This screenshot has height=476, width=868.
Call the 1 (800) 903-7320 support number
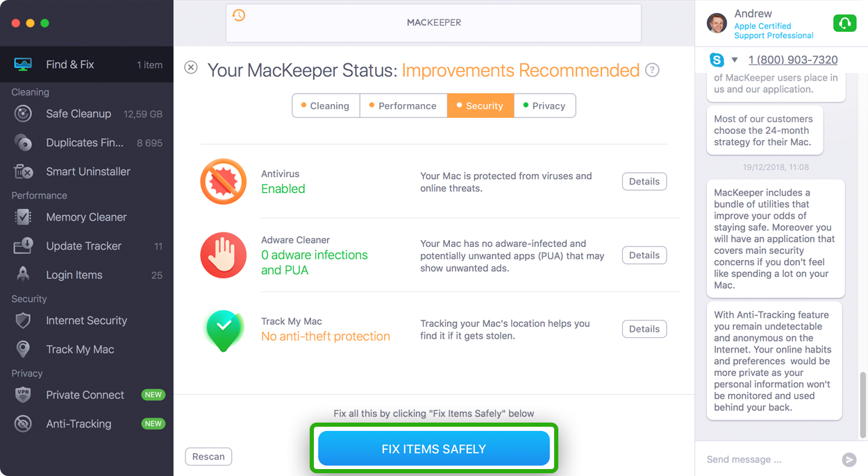coord(793,60)
